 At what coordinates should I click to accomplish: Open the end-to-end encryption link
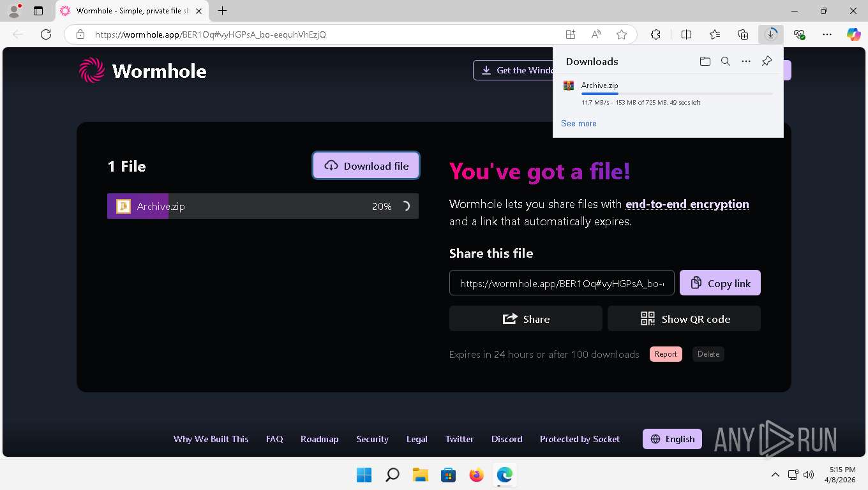(687, 204)
